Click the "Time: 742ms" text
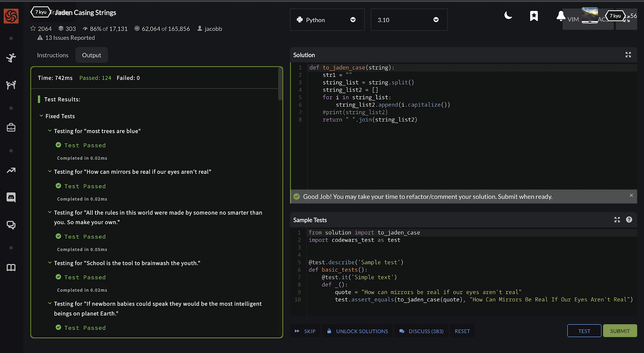 (55, 78)
